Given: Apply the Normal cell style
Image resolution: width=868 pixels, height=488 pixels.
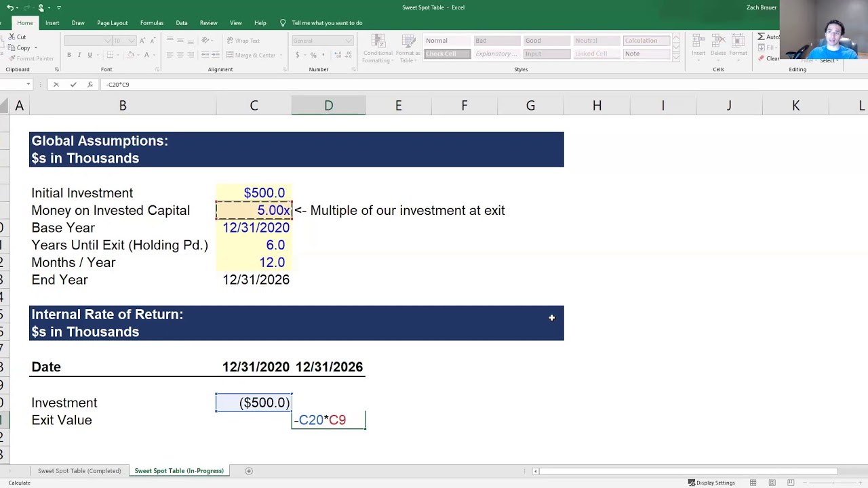Looking at the screenshot, I should point(447,41).
